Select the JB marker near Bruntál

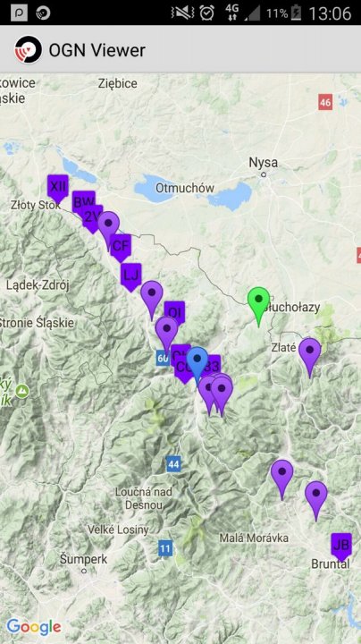[341, 547]
